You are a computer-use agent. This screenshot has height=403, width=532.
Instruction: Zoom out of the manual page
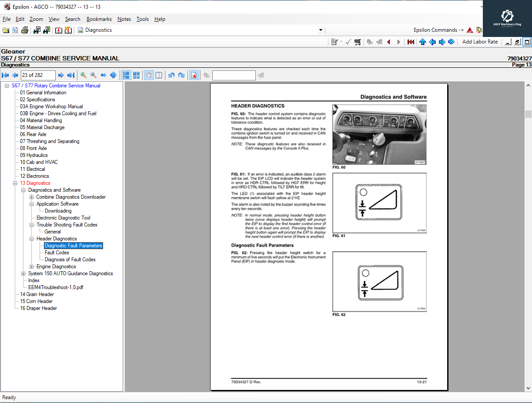point(93,75)
